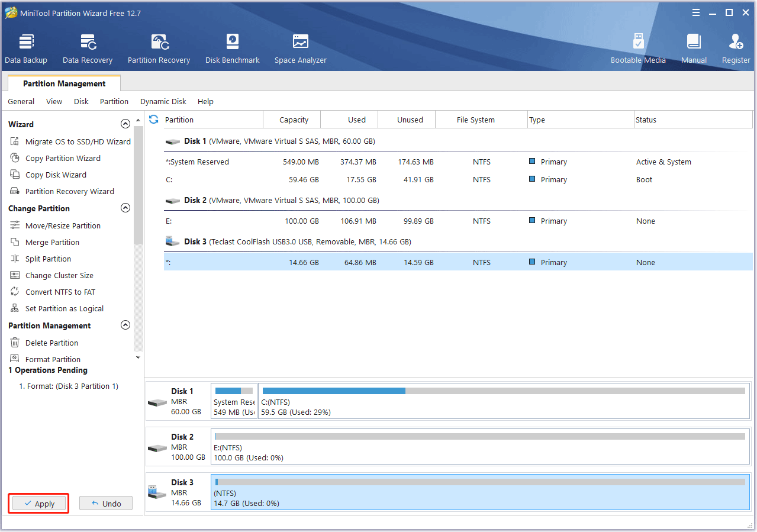Start the Disk Benchmark tool
The height and width of the screenshot is (532, 757).
tap(233, 49)
